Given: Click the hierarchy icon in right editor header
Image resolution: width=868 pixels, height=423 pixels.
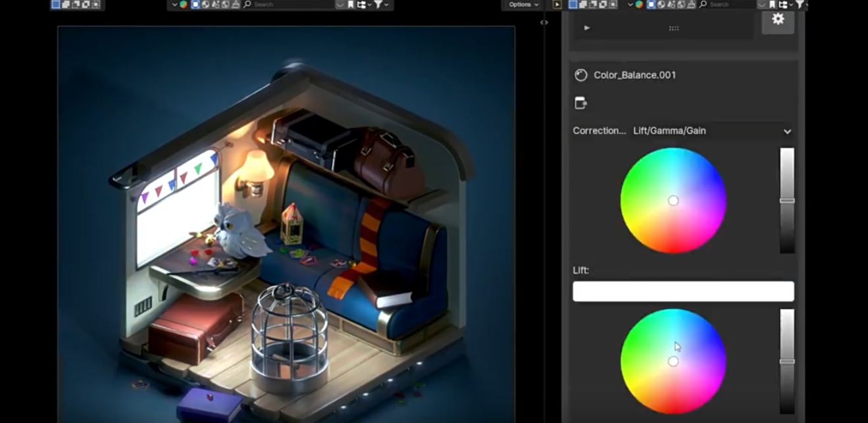Looking at the screenshot, I should click(784, 5).
